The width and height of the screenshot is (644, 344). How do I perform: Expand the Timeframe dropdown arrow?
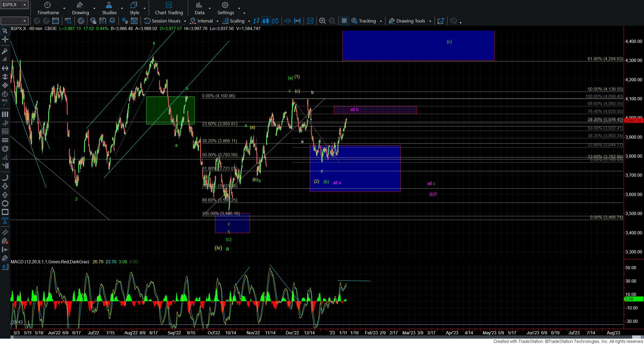point(64,9)
